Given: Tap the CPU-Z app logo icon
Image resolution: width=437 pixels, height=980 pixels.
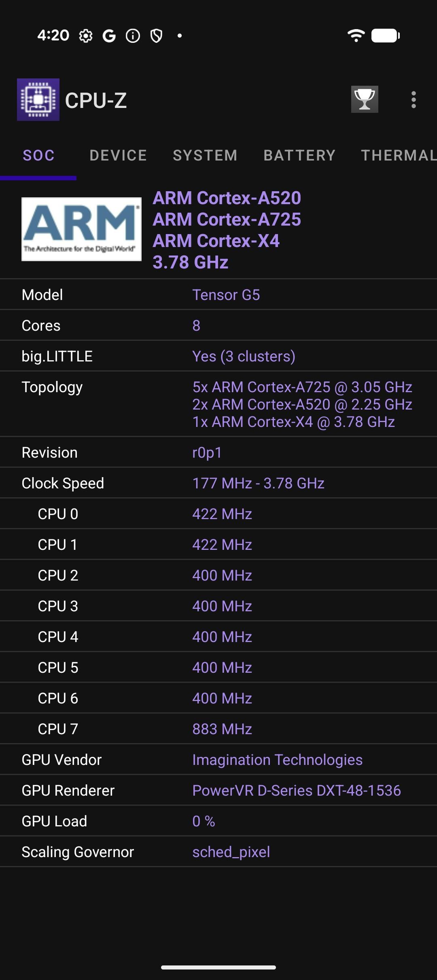Looking at the screenshot, I should 38,100.
